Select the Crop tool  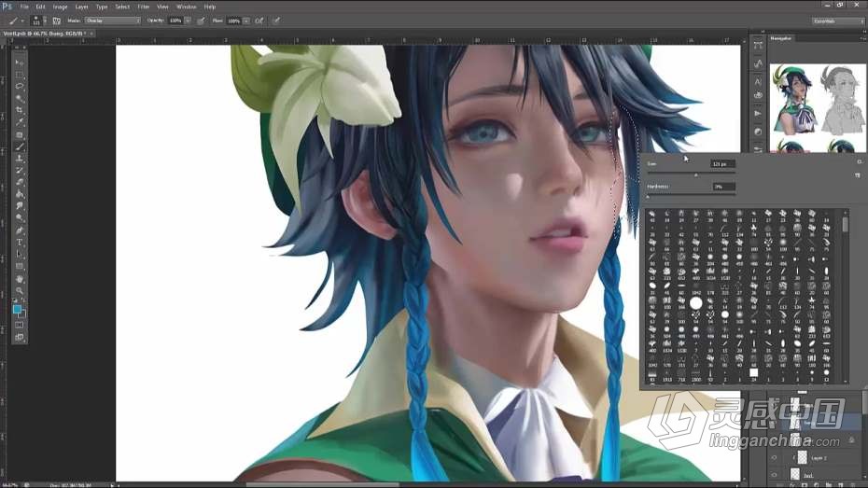[20, 111]
